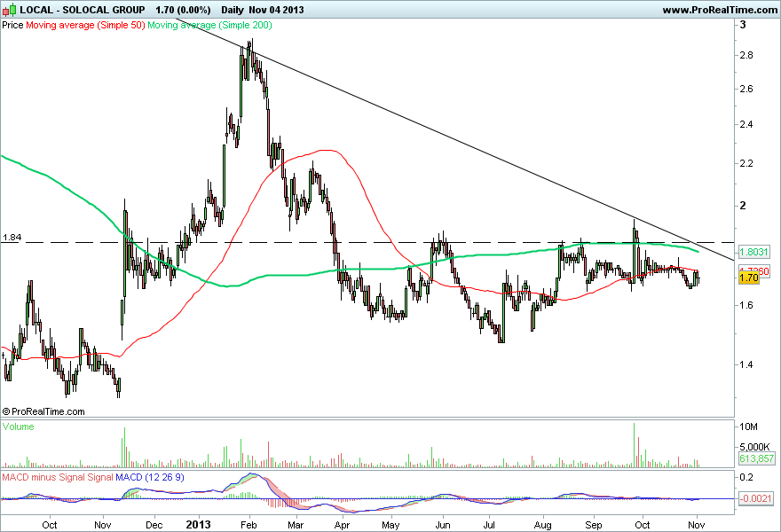Click the Jul label on time axis
This screenshot has width=781, height=532.
pos(489,525)
